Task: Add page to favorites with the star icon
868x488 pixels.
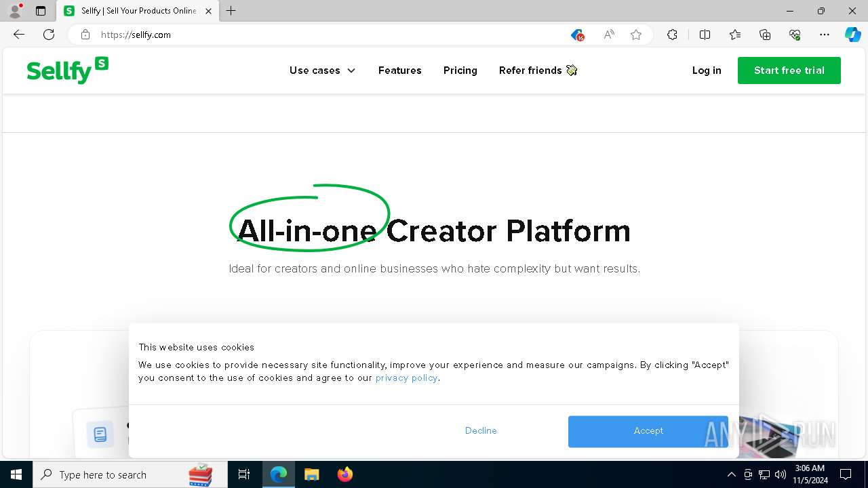Action: click(636, 35)
